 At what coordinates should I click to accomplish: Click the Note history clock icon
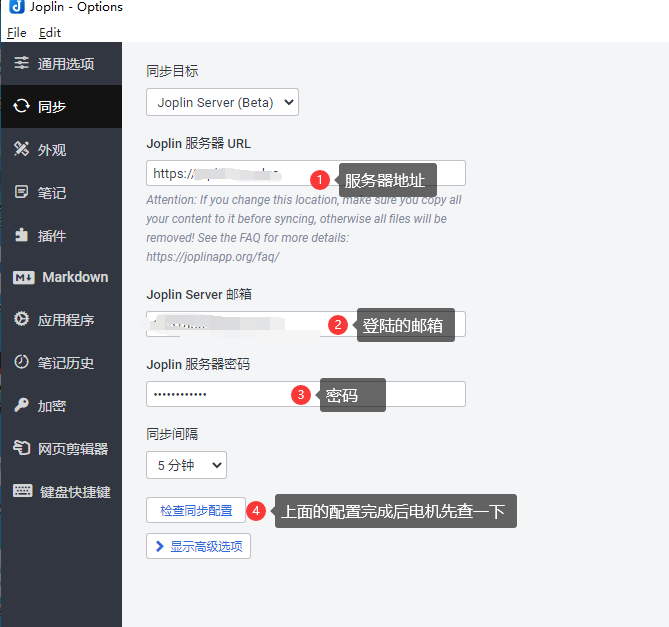pos(21,363)
